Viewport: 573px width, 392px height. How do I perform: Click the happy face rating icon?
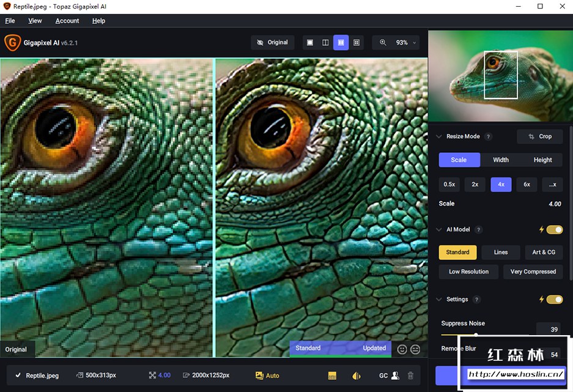pyautogui.click(x=402, y=350)
